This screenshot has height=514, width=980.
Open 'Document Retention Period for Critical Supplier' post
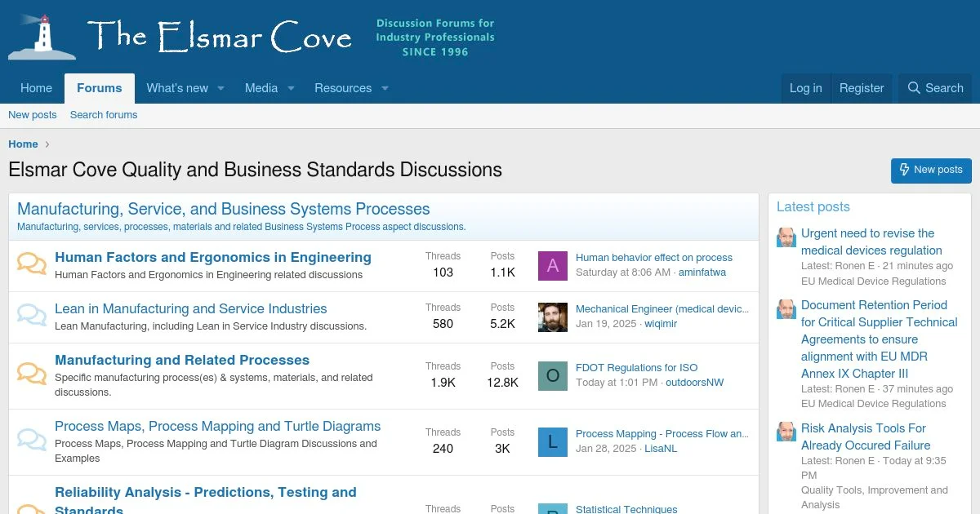click(x=879, y=339)
